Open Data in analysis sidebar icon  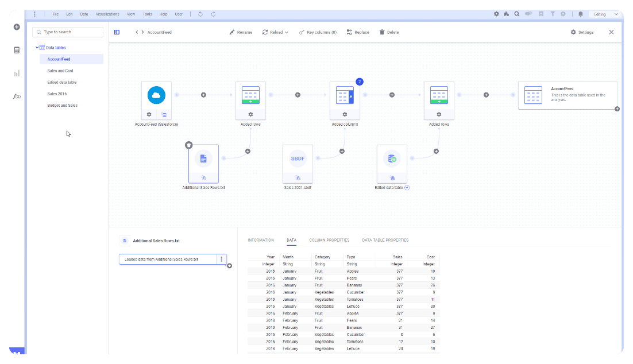(17, 50)
